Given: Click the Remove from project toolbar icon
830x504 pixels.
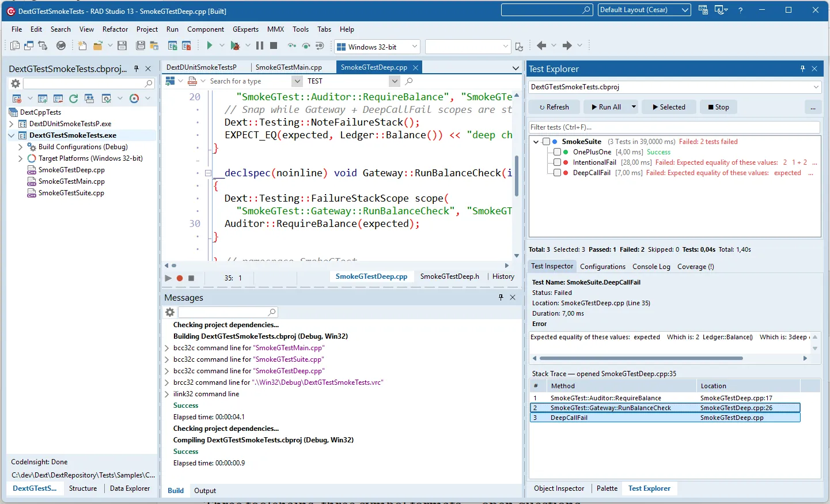Looking at the screenshot, I should tap(187, 46).
